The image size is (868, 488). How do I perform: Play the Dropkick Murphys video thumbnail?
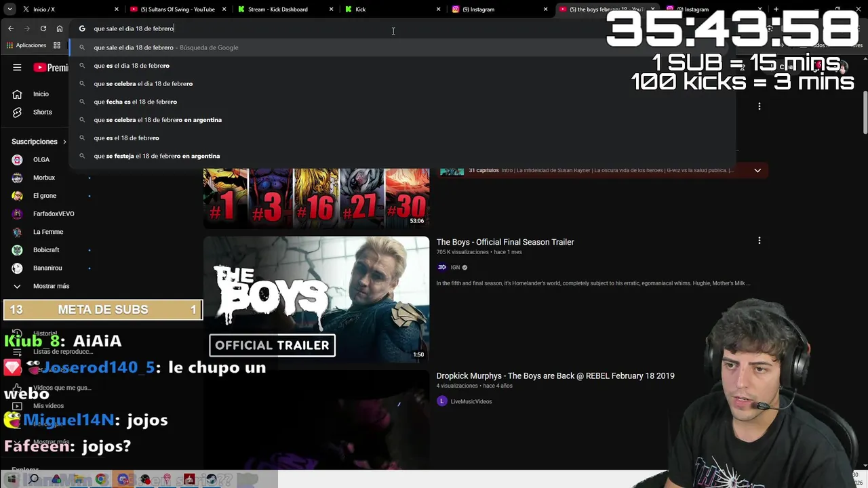[316, 420]
